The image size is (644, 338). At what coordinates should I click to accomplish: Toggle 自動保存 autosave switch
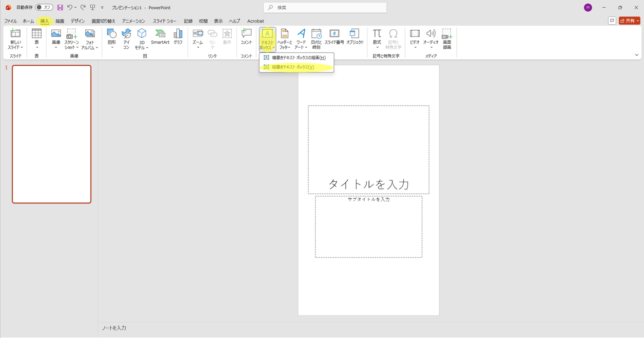(x=44, y=7)
